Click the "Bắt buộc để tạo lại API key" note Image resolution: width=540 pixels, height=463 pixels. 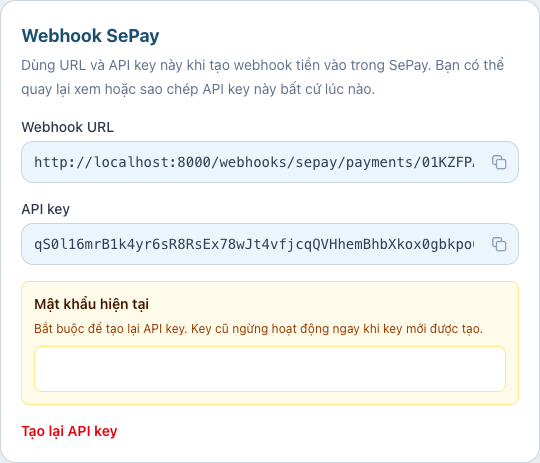tap(258, 329)
